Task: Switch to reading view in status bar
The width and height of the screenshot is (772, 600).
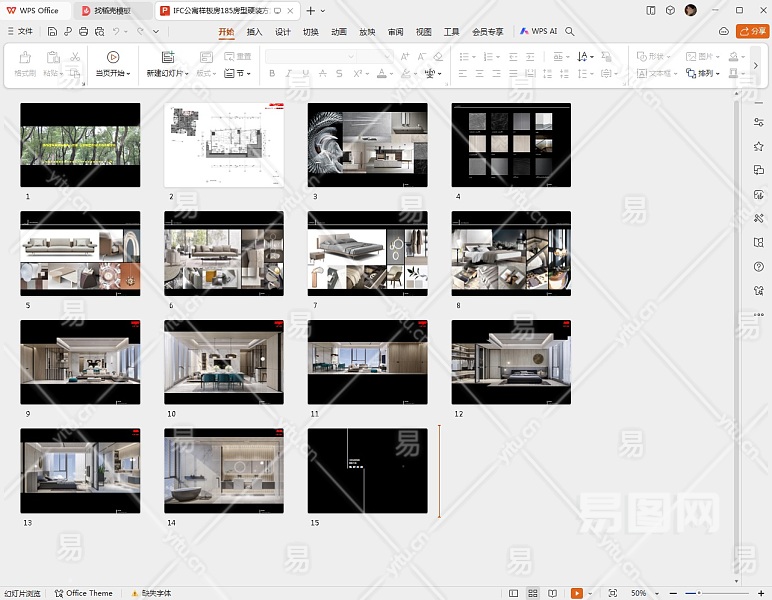Action: [x=551, y=593]
